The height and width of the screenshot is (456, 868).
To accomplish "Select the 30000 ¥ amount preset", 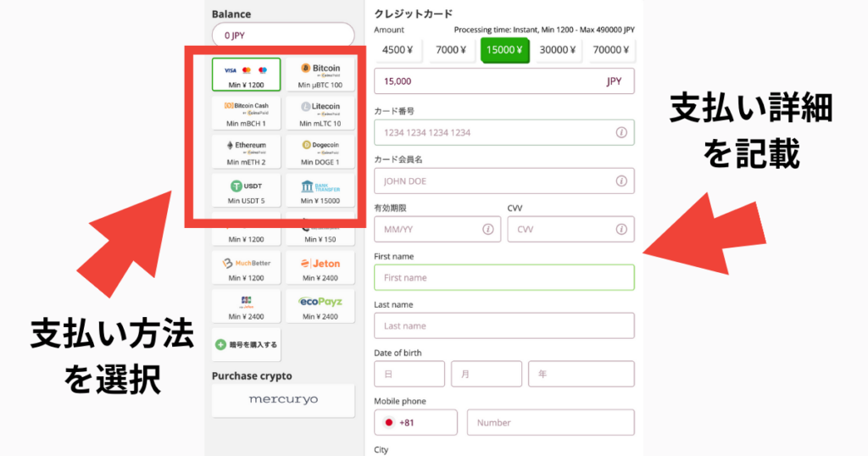I will [x=558, y=50].
